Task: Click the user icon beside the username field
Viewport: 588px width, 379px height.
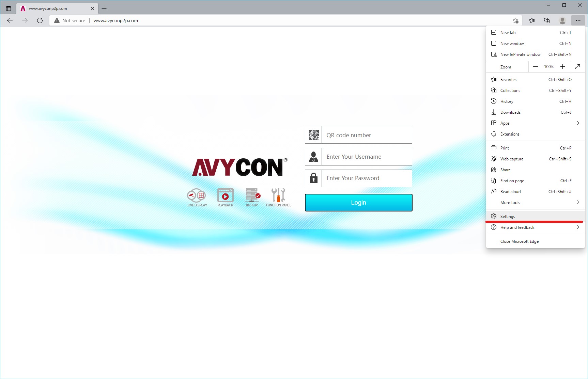Action: click(314, 157)
